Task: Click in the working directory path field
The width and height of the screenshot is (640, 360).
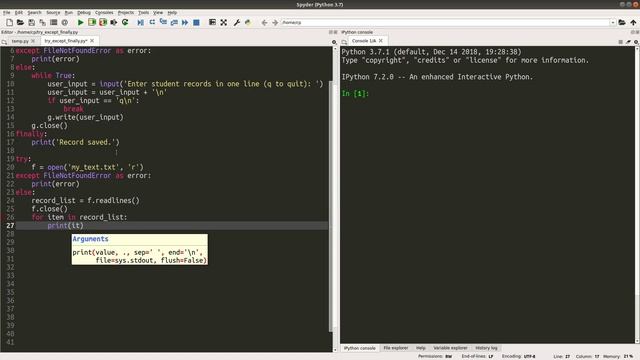Action: pos(445,22)
